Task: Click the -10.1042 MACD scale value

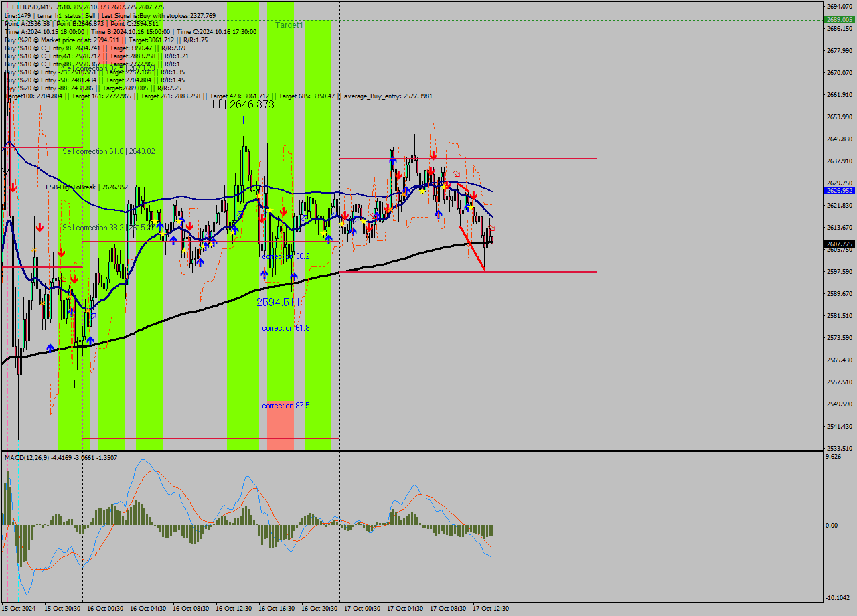Action: click(838, 598)
